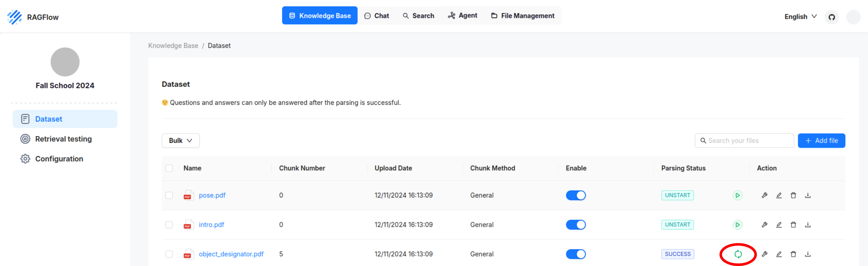The image size is (868, 266).
Task: Click the Chunk Number column header
Action: coord(302,168)
